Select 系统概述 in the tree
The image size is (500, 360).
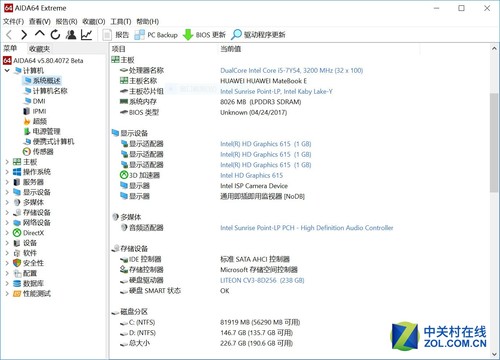(x=42, y=81)
